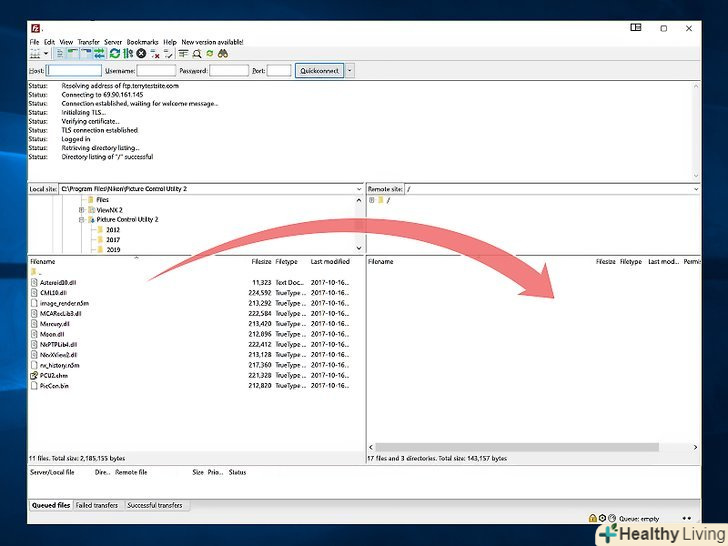
Task: Click the synchronized browsing icon
Action: [211, 53]
